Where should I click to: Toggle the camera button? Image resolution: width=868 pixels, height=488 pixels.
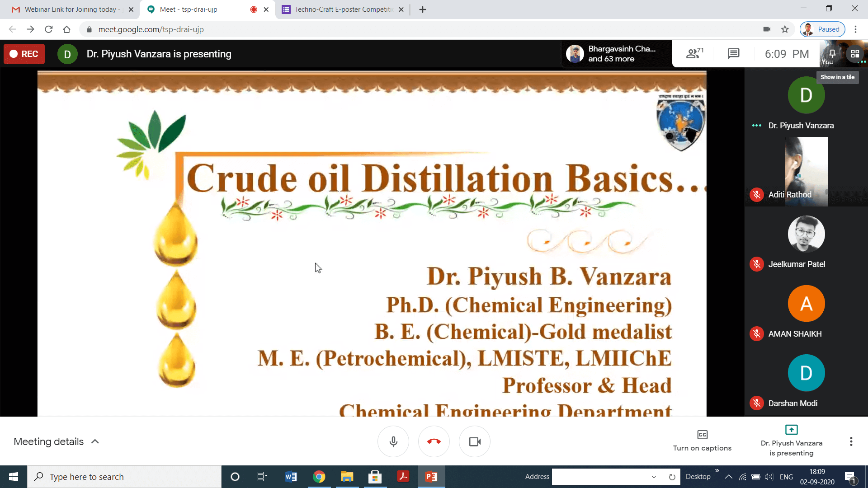point(474,441)
